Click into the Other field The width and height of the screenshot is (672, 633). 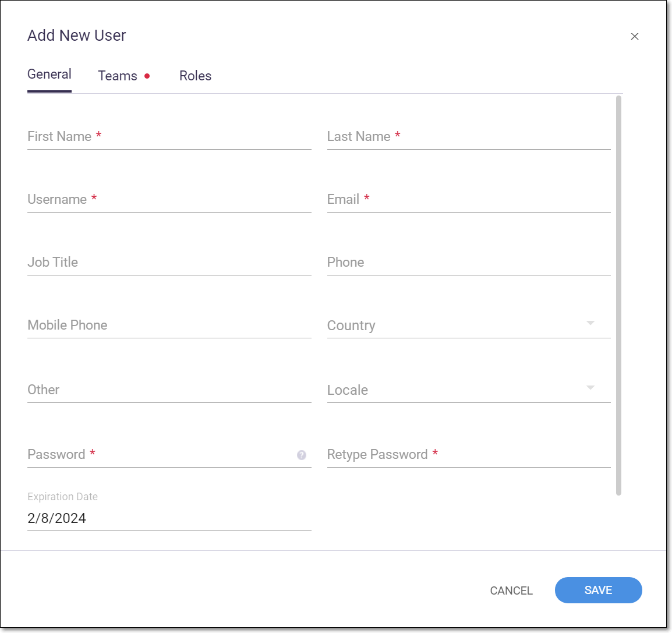point(169,390)
